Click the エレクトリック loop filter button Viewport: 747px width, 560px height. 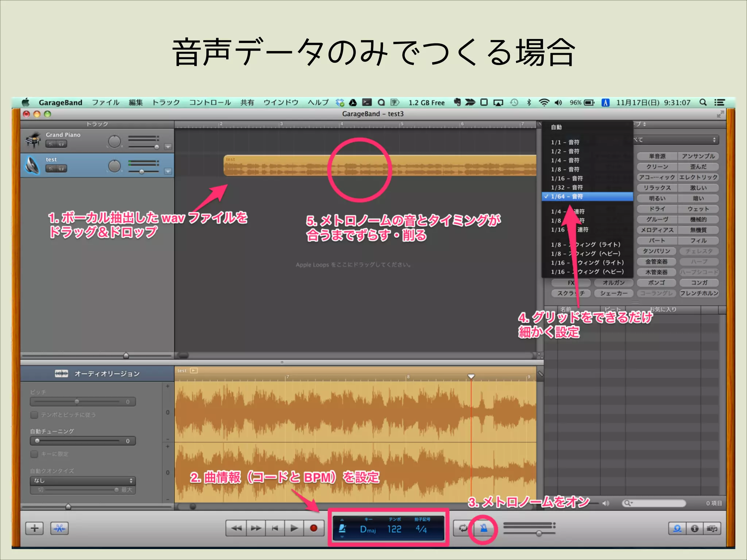[x=698, y=178]
